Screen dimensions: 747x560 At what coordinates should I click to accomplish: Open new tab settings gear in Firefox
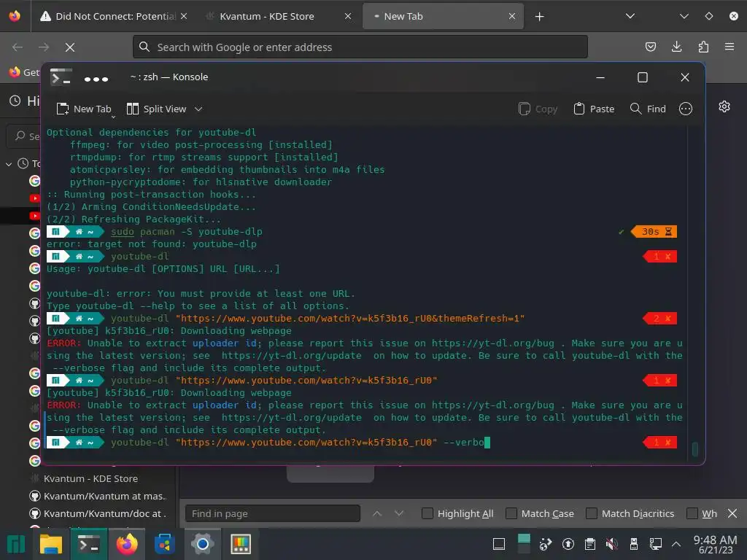724,106
